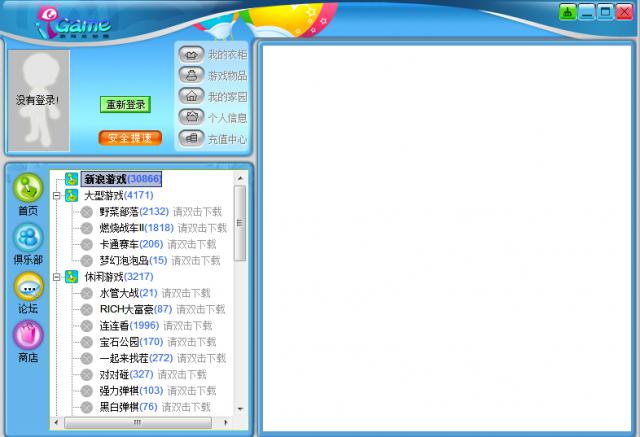Click 请双击下载 text next to 连连看
Image resolution: width=640 pixels, height=437 pixels.
188,326
